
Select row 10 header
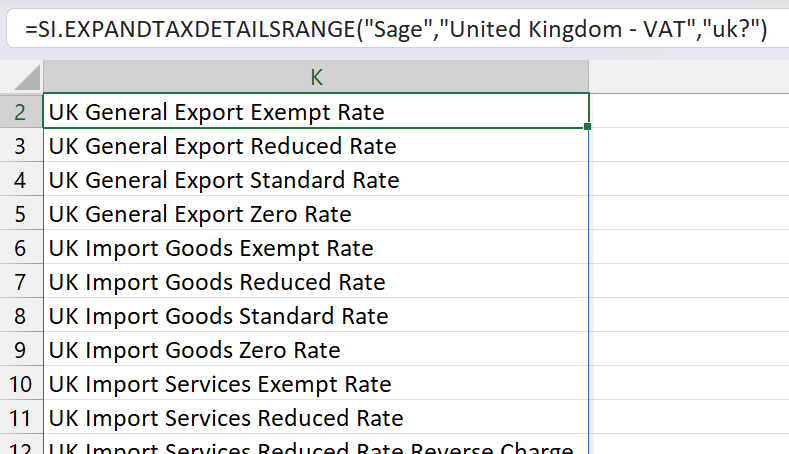point(21,384)
